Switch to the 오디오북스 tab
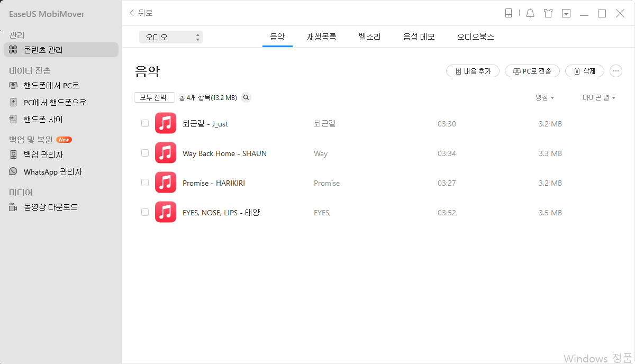Viewport: 635px width, 364px height. pos(476,37)
